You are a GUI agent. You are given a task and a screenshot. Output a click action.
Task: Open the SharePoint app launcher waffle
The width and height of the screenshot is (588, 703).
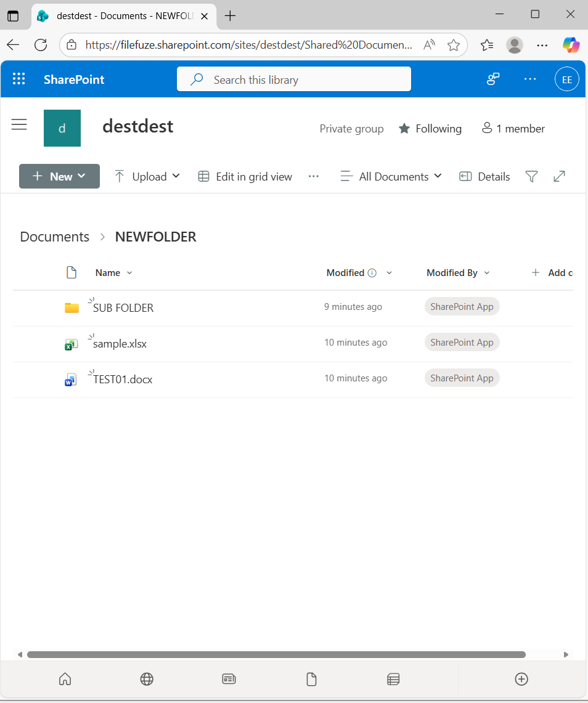tap(19, 79)
